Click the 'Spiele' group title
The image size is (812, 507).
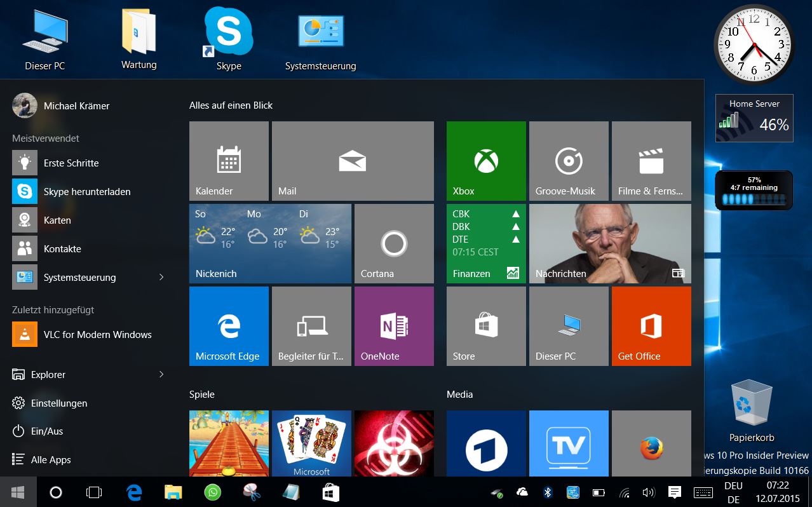(202, 395)
